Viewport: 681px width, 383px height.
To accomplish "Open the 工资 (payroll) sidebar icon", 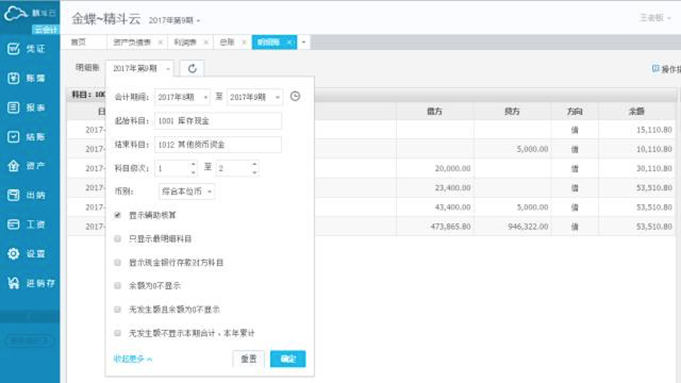I will point(13,225).
